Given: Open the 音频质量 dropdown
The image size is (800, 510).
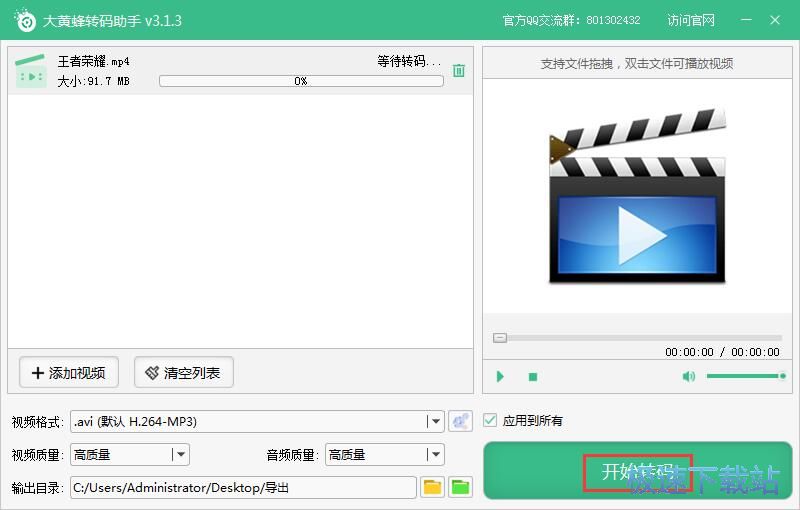Looking at the screenshot, I should [435, 454].
